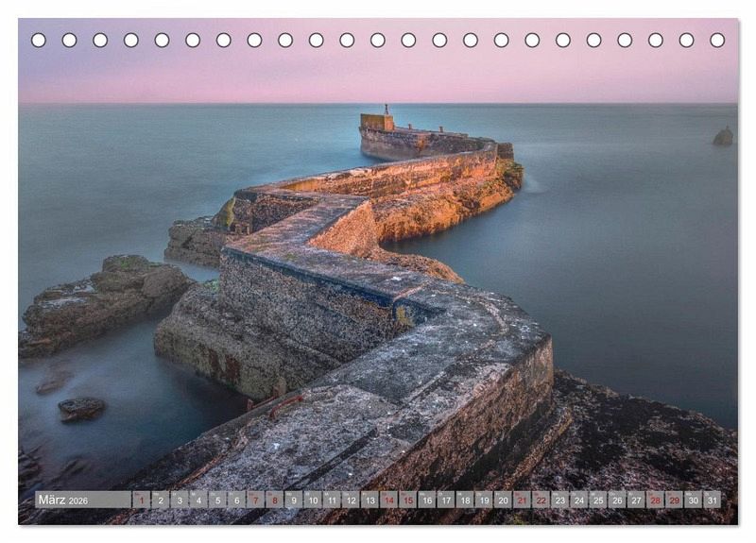Select day 14 in the date strip
This screenshot has height=543, width=756.
tap(388, 500)
